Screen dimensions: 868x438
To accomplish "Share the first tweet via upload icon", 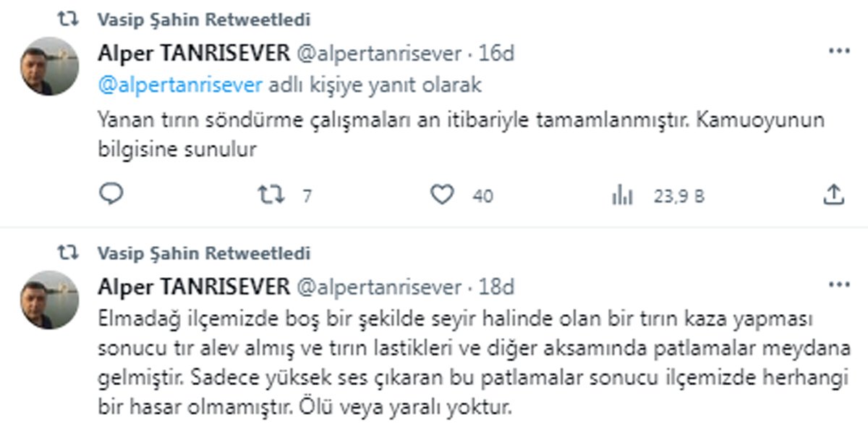I will [x=833, y=194].
